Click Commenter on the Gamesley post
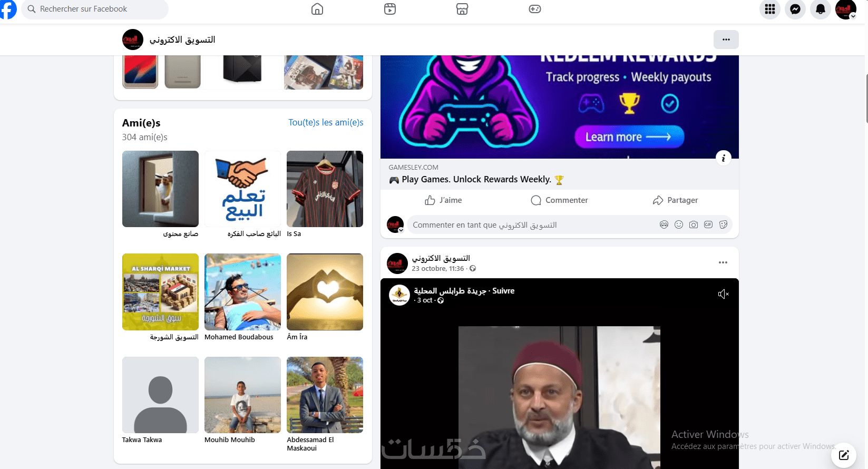This screenshot has height=469, width=868. (x=560, y=200)
